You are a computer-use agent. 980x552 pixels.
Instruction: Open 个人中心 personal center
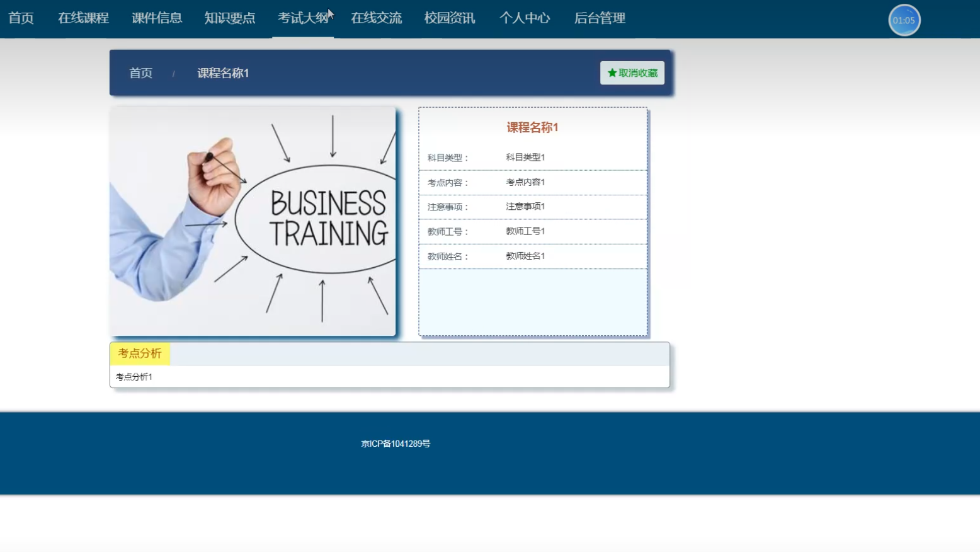(525, 18)
